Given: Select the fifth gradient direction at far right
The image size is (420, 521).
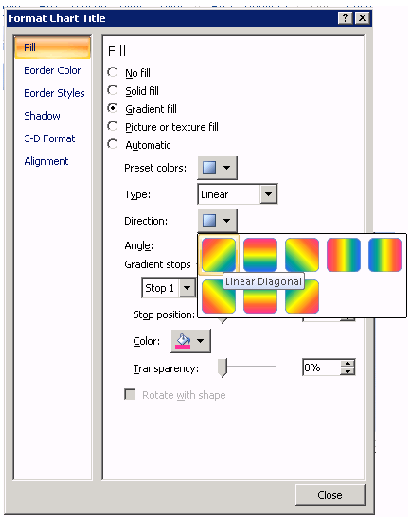Looking at the screenshot, I should (x=385, y=255).
